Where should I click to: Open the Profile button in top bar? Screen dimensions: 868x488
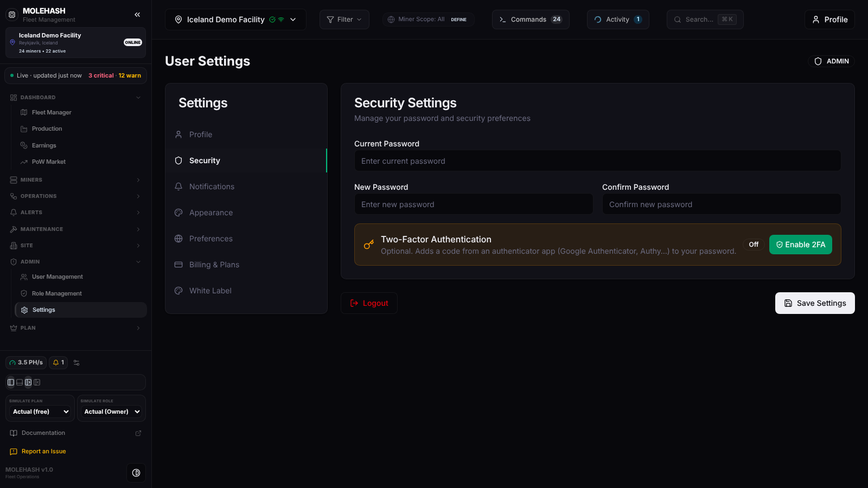[829, 20]
